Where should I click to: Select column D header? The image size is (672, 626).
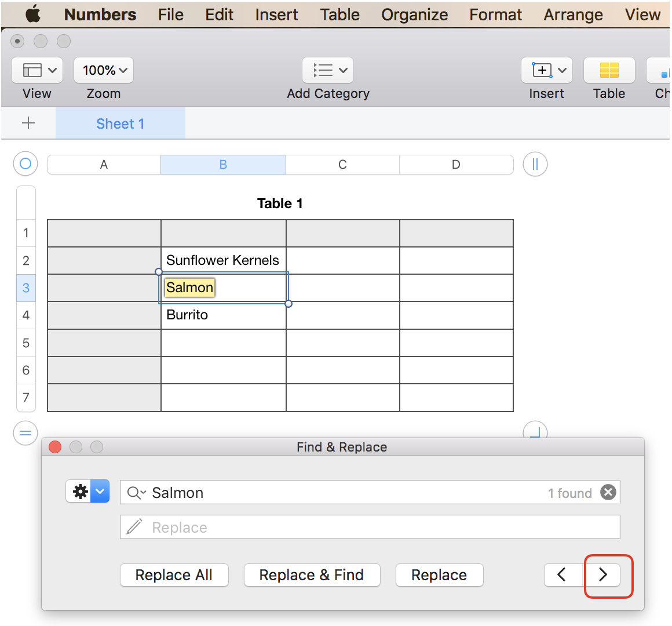coord(456,165)
